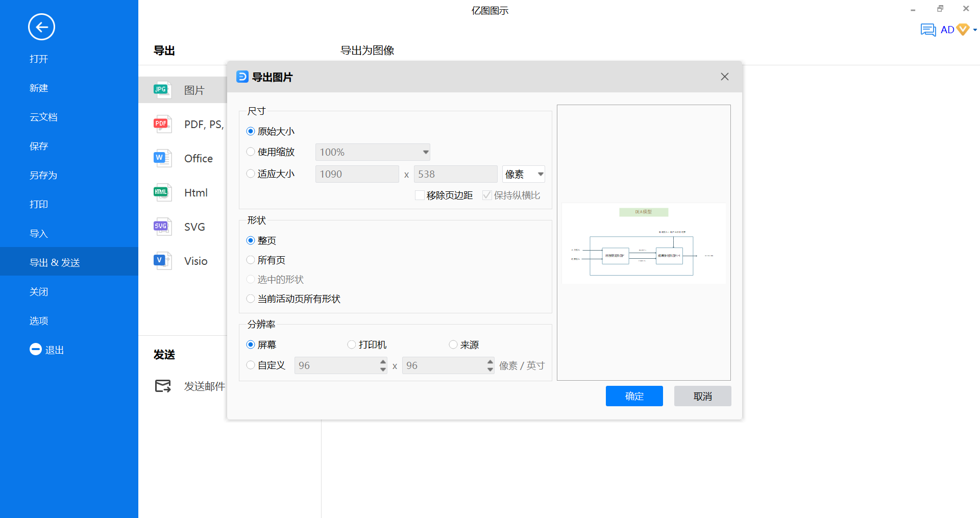The image size is (980, 518).
Task: Click the 保存 menu item
Action: (39, 146)
